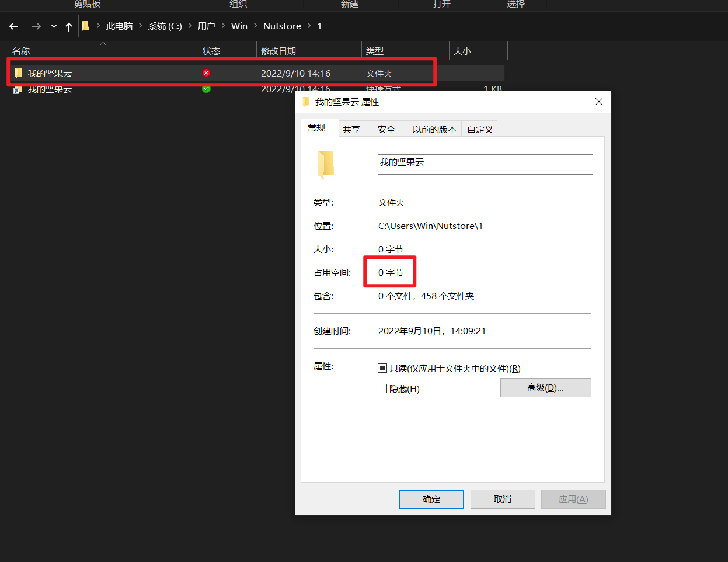Click the 取消 button
Image resolution: width=728 pixels, height=562 pixels.
[x=503, y=499]
